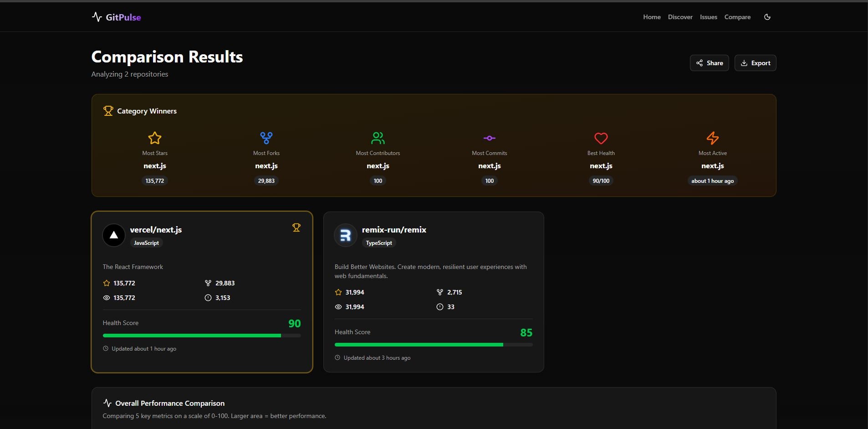The height and width of the screenshot is (429, 868).
Task: Click the vercel/next.js triangle avatar
Action: pos(114,235)
